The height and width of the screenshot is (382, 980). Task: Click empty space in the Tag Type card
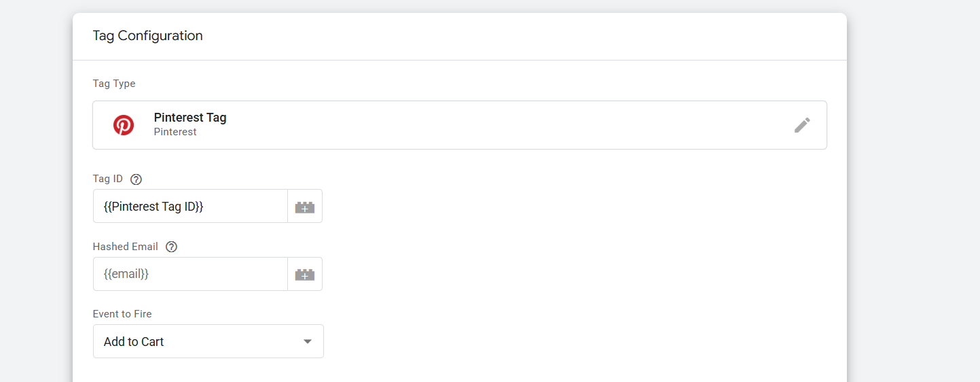475,125
